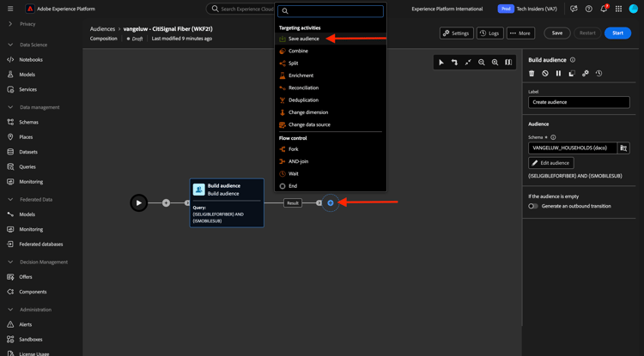The width and height of the screenshot is (644, 356).
Task: Open the More actions dropdown
Action: click(x=520, y=33)
